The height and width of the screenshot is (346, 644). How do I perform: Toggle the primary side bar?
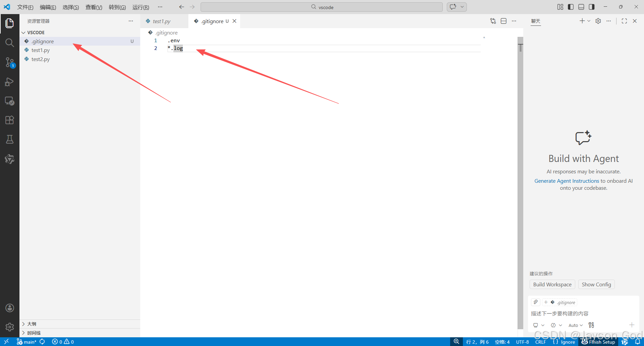[571, 7]
